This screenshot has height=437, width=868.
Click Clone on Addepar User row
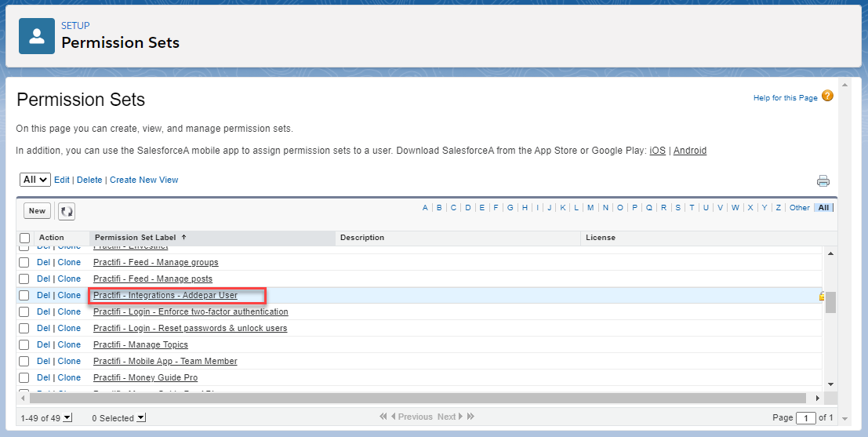pyautogui.click(x=69, y=296)
